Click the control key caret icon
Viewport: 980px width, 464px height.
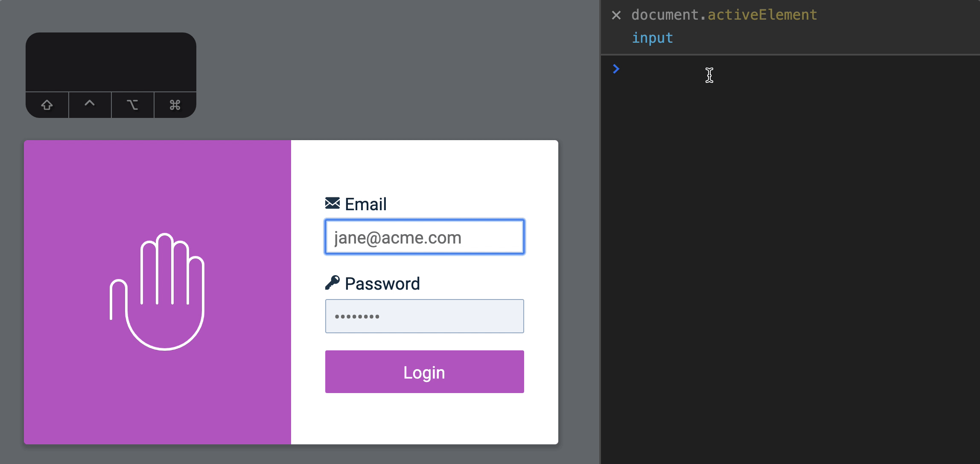(x=90, y=104)
